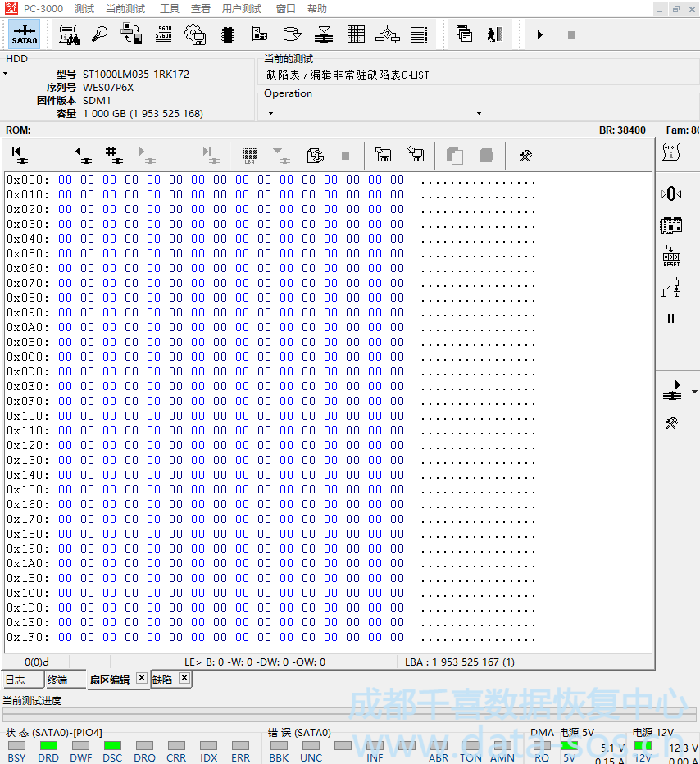Click the chip icon in main toolbar

[228, 34]
